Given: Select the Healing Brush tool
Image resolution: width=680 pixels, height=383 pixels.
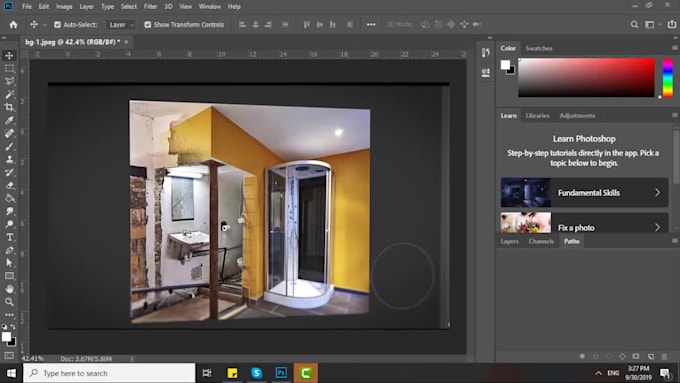Looking at the screenshot, I should point(9,133).
